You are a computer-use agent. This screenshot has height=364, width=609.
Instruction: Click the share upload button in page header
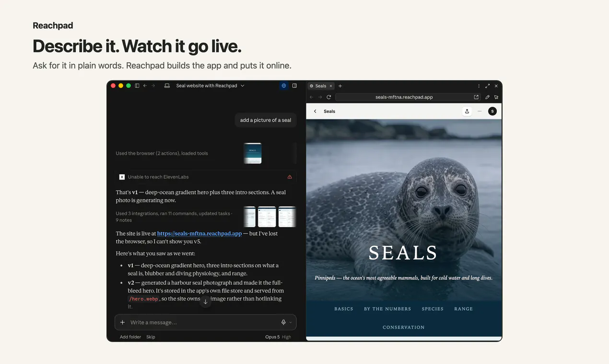467,111
